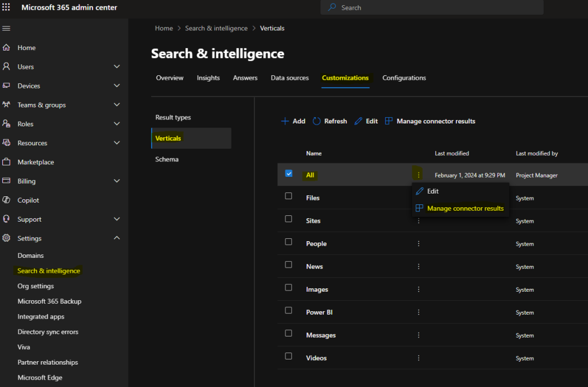Open more options for Messages row
588x387 pixels.
pyautogui.click(x=419, y=335)
